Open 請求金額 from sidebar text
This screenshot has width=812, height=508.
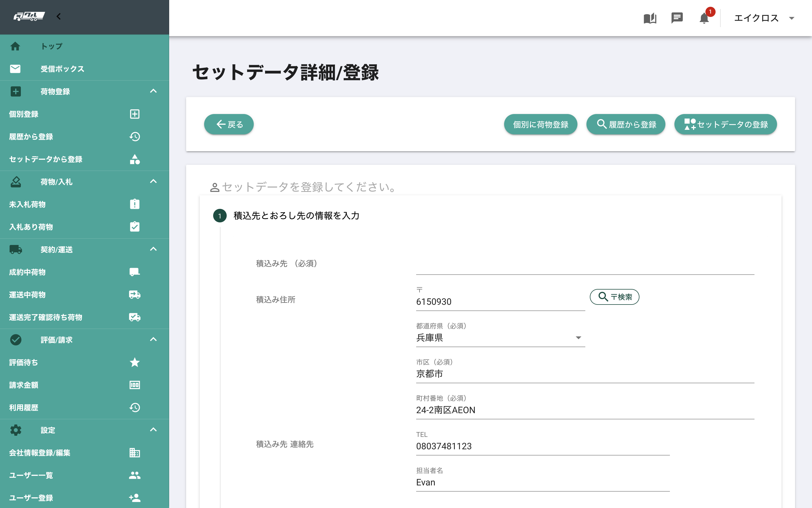click(23, 385)
